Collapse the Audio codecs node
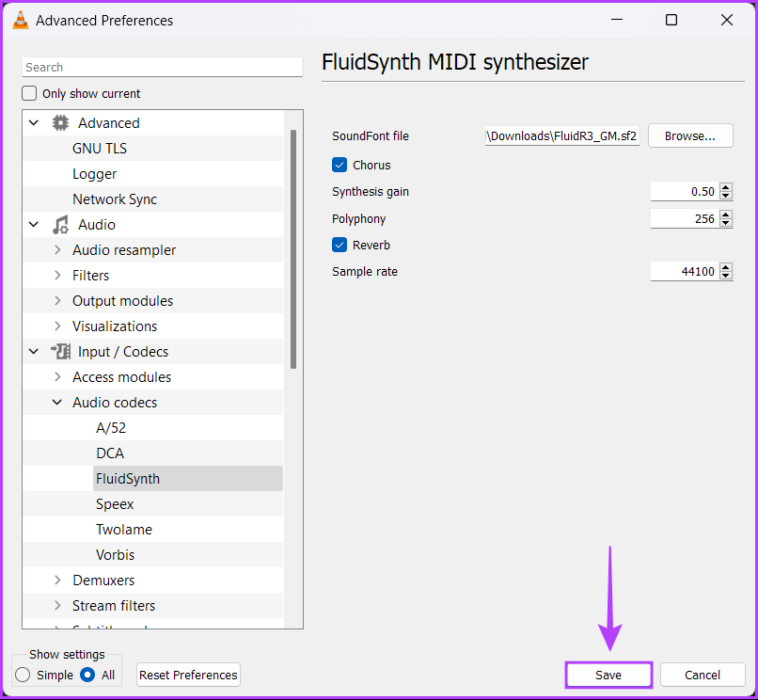The width and height of the screenshot is (758, 700). click(57, 402)
